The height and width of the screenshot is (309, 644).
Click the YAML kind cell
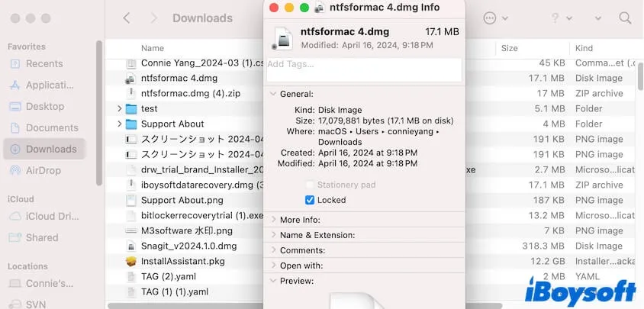click(588, 276)
